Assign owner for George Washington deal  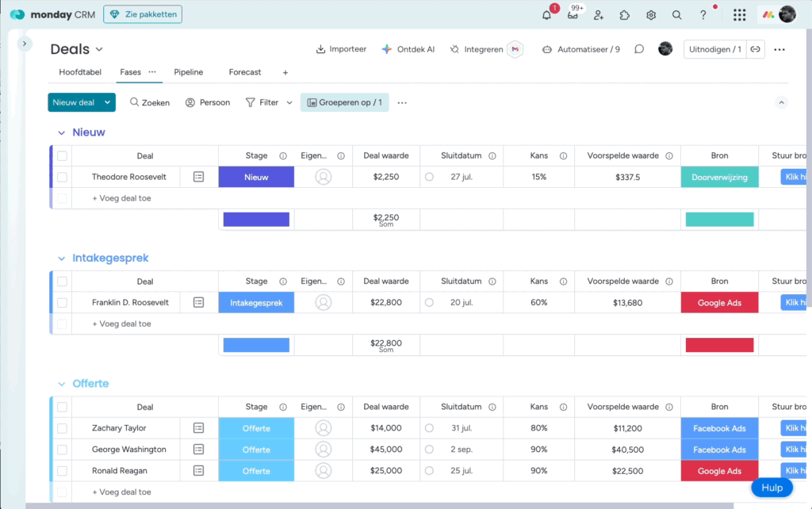pyautogui.click(x=324, y=450)
